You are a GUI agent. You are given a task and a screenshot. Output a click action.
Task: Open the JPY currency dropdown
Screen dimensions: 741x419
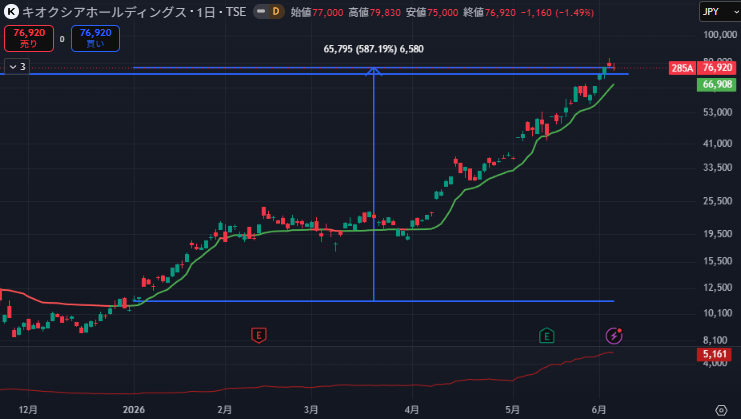[720, 12]
